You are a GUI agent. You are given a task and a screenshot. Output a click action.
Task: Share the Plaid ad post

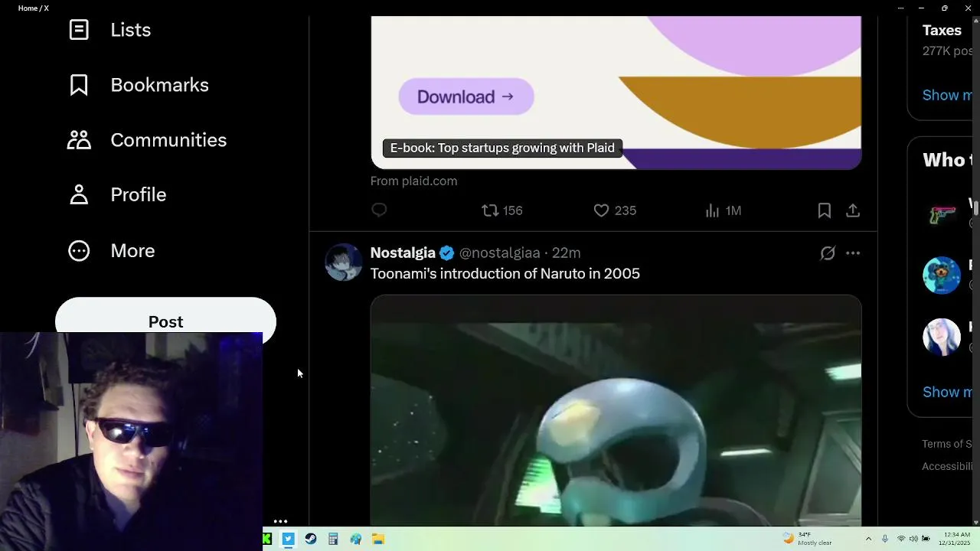(x=853, y=210)
